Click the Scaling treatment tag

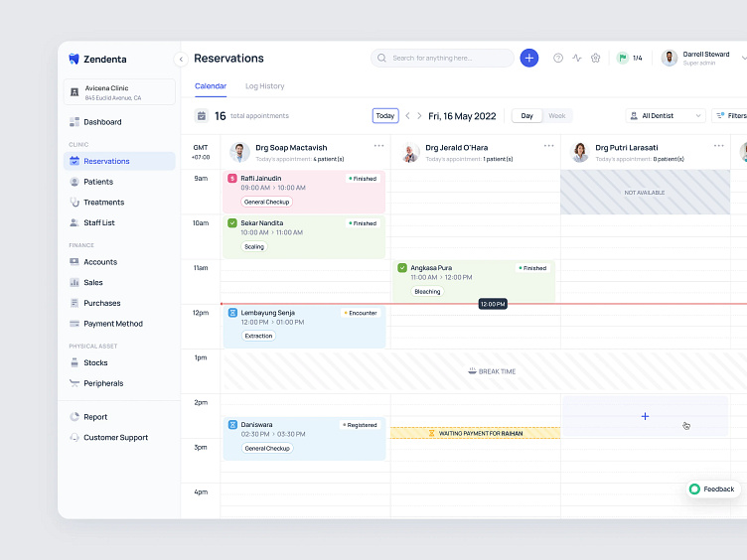(x=254, y=246)
